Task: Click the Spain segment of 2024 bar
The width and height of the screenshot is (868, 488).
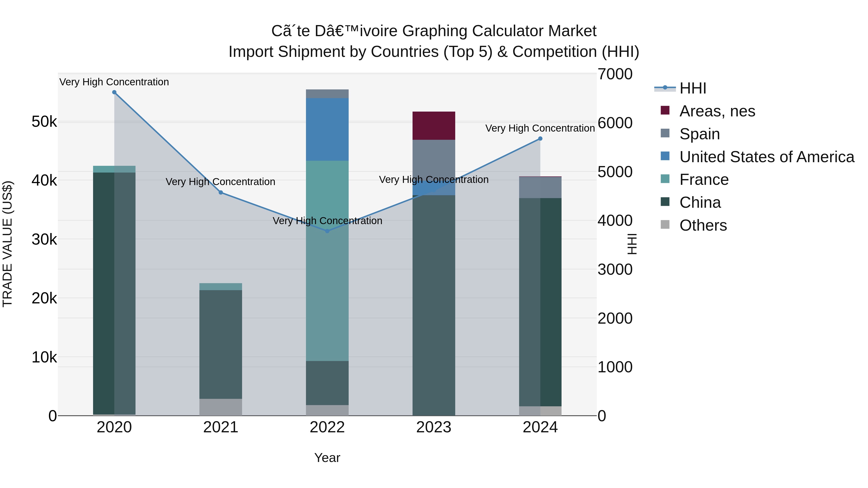Action: (x=540, y=187)
